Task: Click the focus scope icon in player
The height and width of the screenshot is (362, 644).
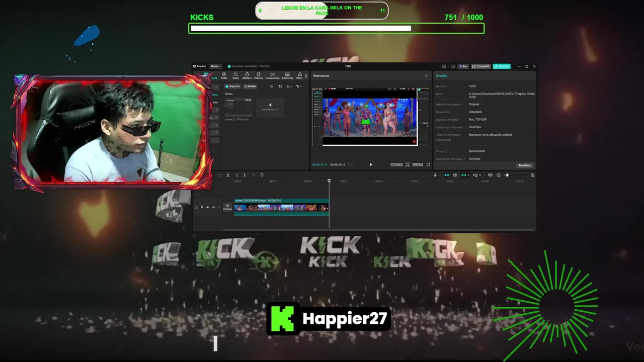Action: pyautogui.click(x=408, y=164)
